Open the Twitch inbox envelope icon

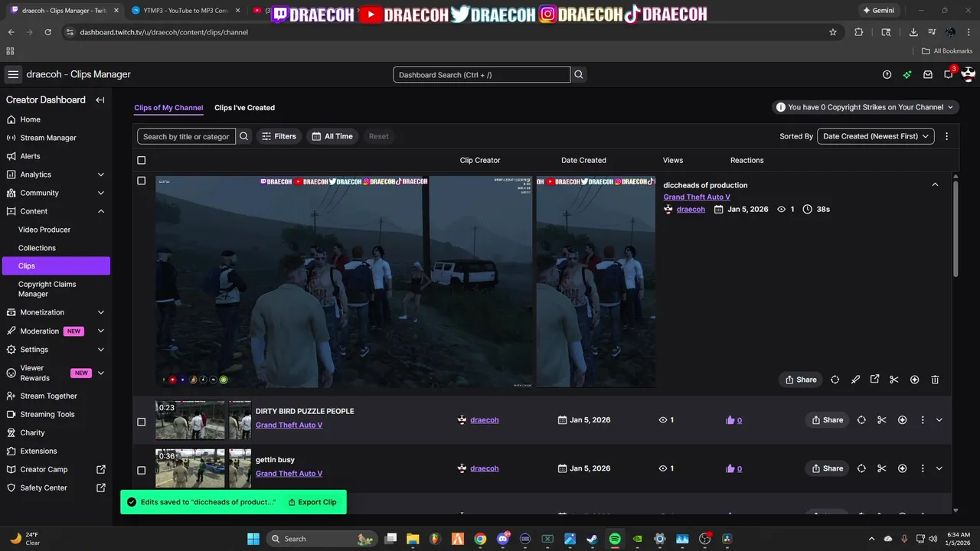928,75
